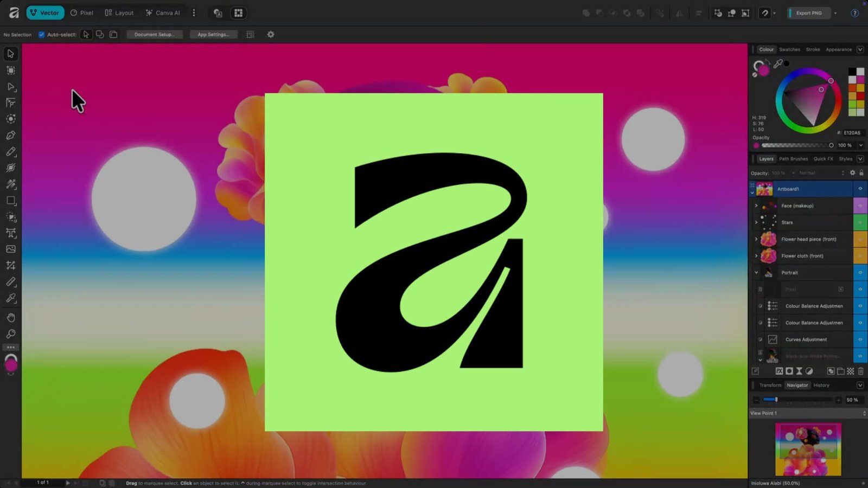Select the Pen tool in left toolbar

tap(11, 135)
